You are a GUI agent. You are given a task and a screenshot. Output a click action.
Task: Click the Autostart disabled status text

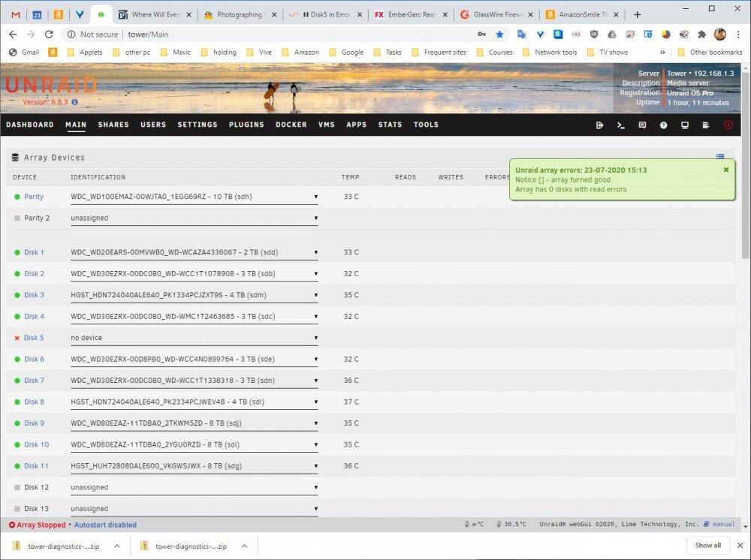(x=105, y=525)
